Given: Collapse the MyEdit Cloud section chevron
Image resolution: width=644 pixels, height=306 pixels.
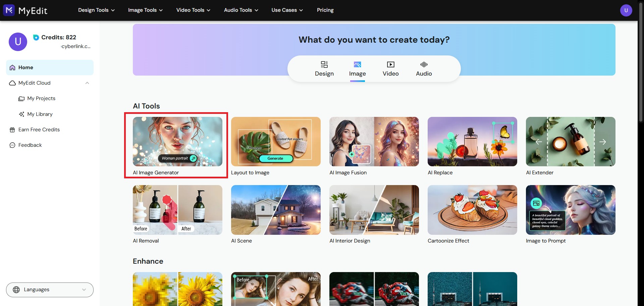Looking at the screenshot, I should (x=87, y=83).
